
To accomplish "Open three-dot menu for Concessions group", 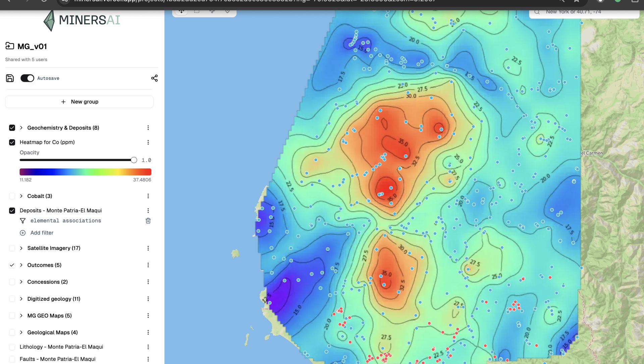I will 148,282.
